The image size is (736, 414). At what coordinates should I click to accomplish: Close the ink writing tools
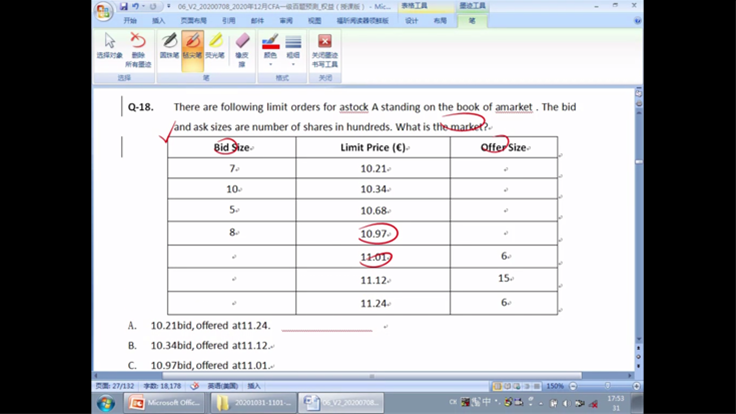[x=324, y=47]
